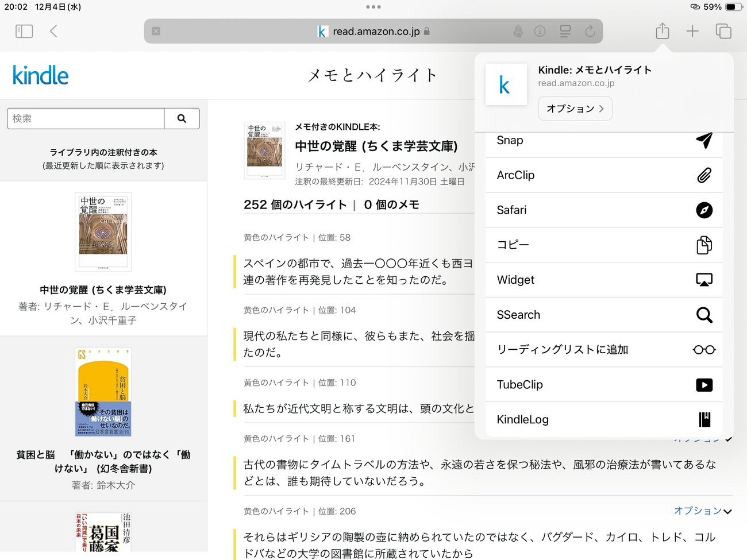Open the extension flame icon in address bar
The width and height of the screenshot is (747, 560).
(x=518, y=31)
